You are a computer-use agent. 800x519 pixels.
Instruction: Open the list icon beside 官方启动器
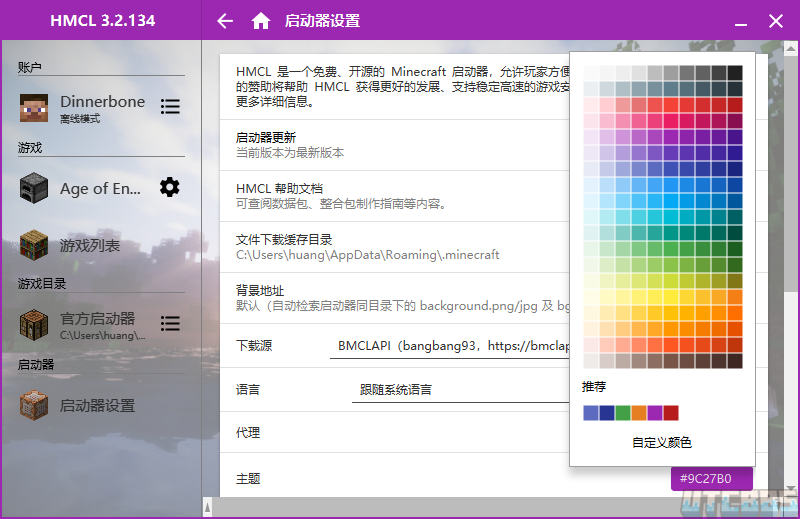[x=170, y=323]
